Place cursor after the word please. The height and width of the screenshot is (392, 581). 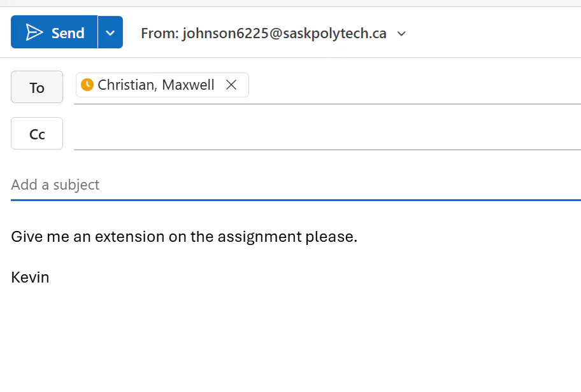pyautogui.click(x=358, y=237)
